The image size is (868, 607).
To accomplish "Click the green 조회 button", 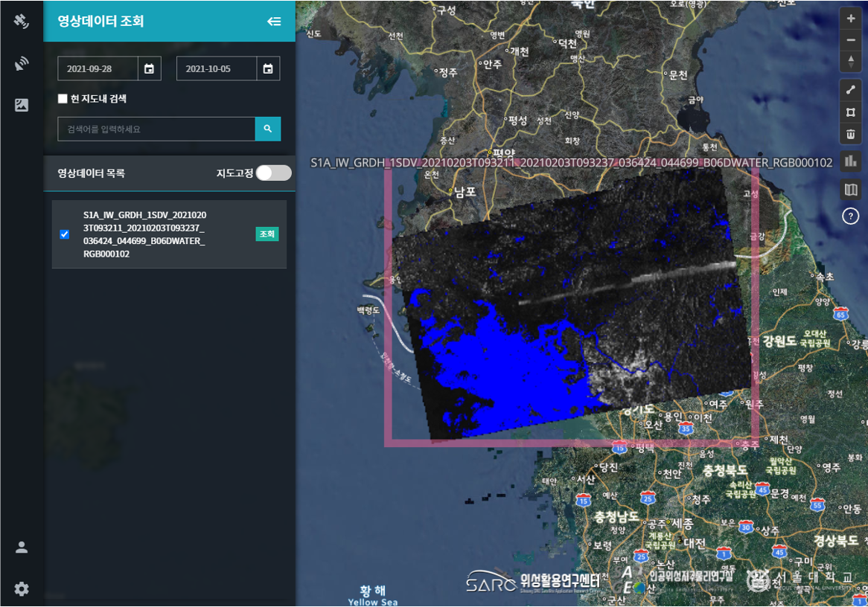I will (267, 234).
